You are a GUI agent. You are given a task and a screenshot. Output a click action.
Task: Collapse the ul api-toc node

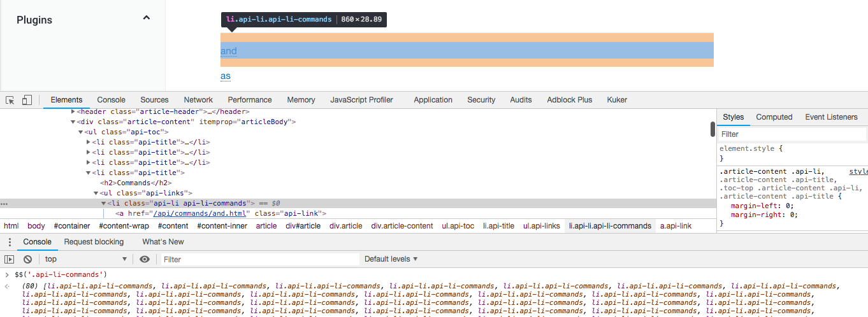(81, 132)
